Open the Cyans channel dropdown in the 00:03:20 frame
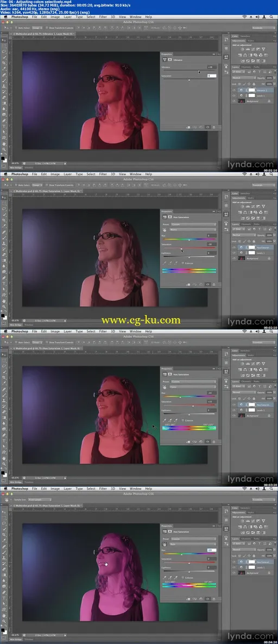 point(193,387)
